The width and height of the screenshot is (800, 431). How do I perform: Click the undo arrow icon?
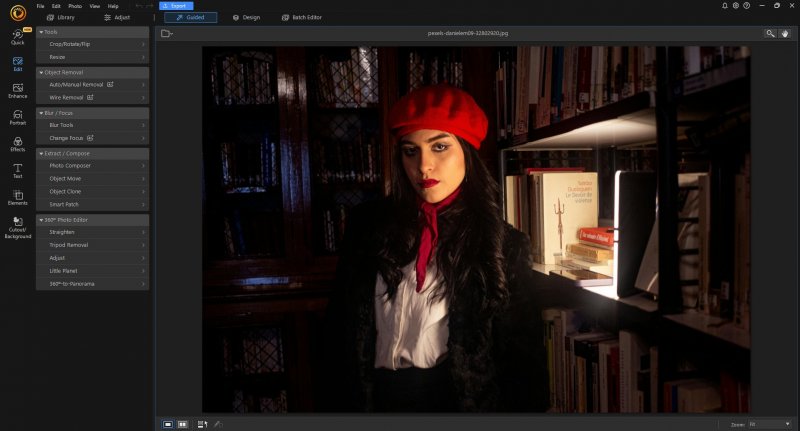[139, 6]
